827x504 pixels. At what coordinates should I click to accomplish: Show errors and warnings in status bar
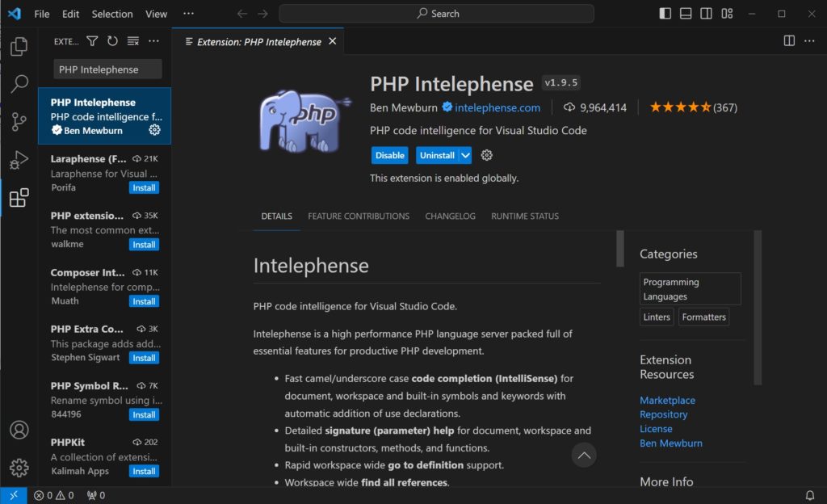coord(54,496)
